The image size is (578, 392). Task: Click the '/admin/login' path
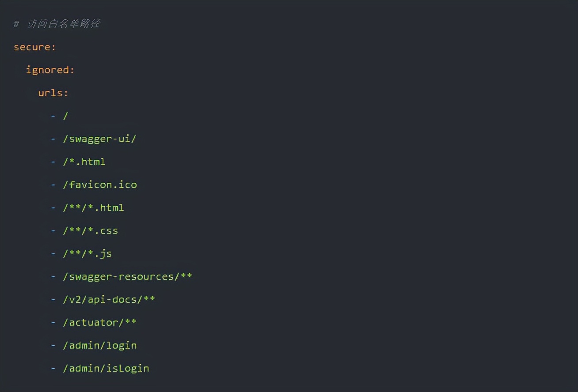tap(100, 345)
